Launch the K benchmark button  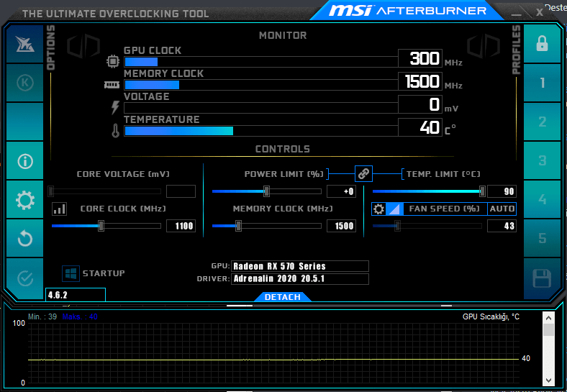tap(24, 83)
